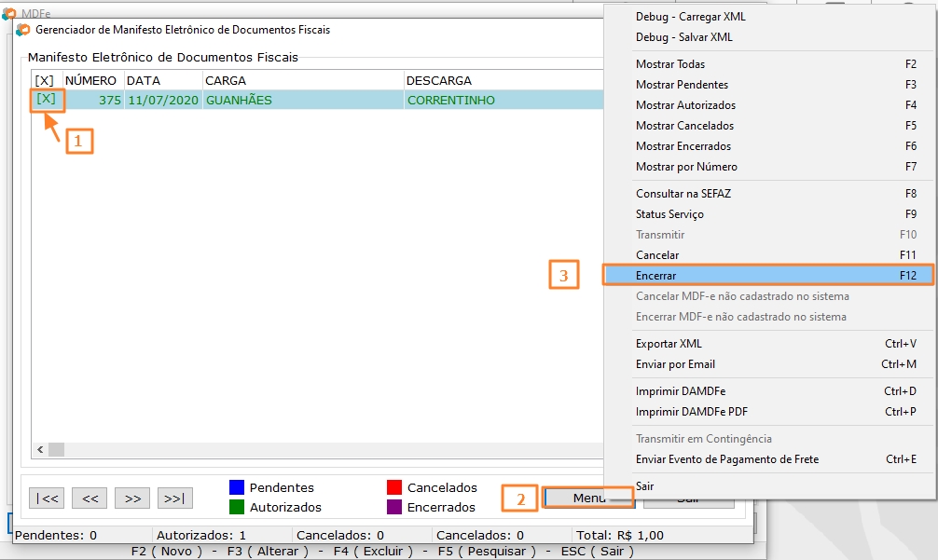
Task: Jump to last record with >>| button
Action: click(175, 499)
